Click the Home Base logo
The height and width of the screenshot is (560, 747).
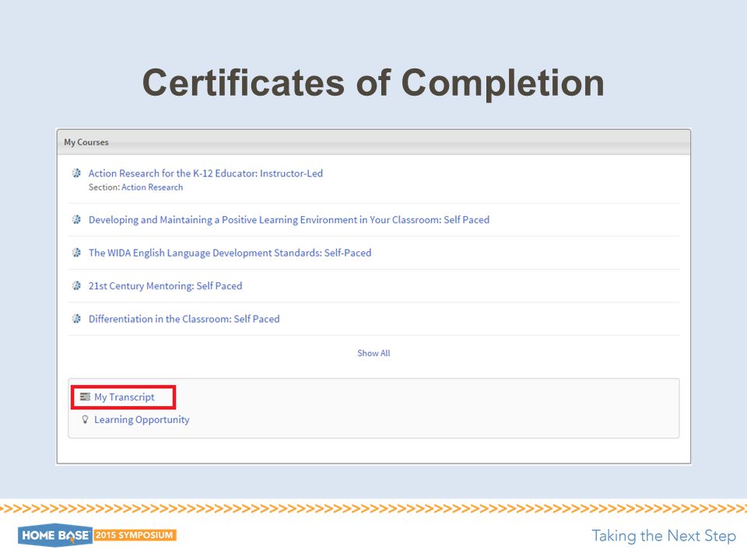[54, 535]
